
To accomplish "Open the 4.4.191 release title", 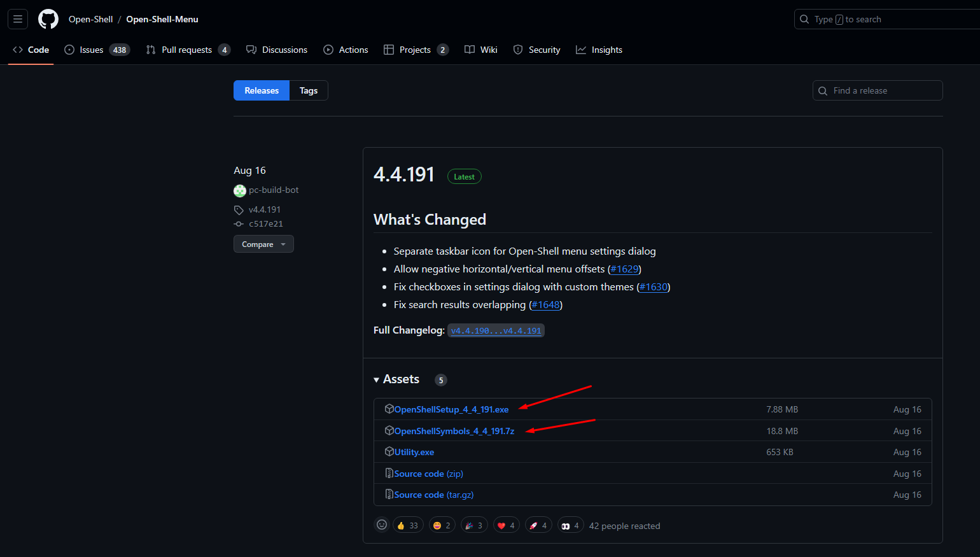I will pos(404,174).
